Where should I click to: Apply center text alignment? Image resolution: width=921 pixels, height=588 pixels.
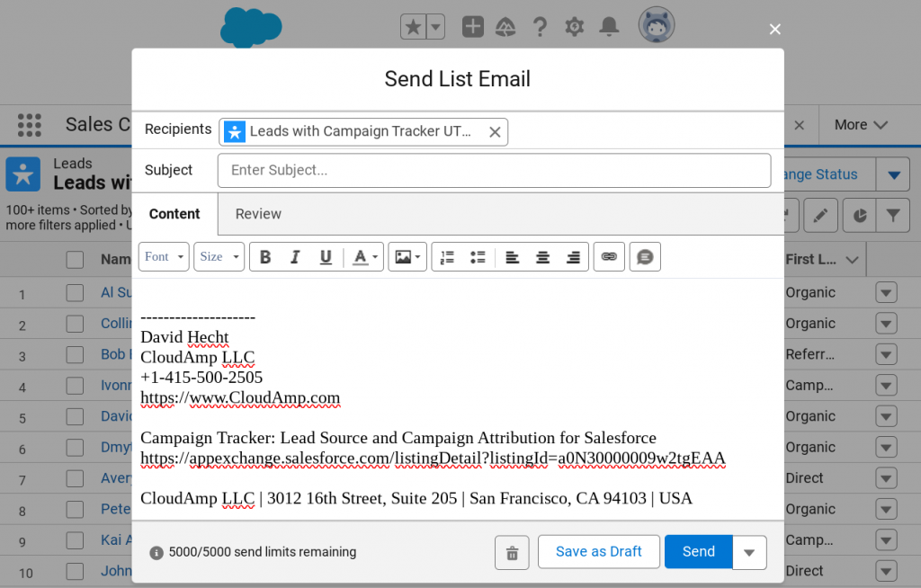[543, 256]
